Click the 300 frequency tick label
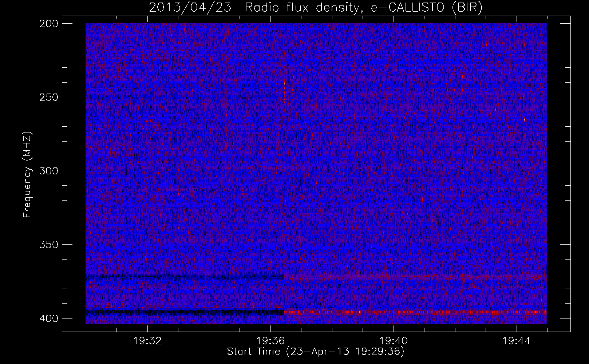Image resolution: width=589 pixels, height=364 pixels. (48, 171)
